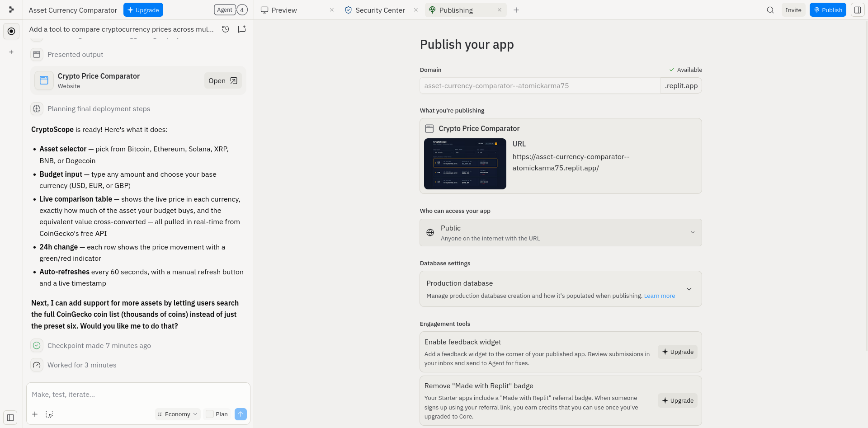The height and width of the screenshot is (428, 868).
Task: Open chat history clock icon
Action: point(226,29)
